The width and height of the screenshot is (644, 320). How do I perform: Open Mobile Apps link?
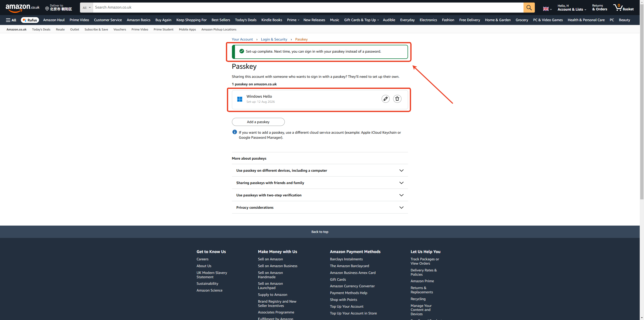(187, 29)
